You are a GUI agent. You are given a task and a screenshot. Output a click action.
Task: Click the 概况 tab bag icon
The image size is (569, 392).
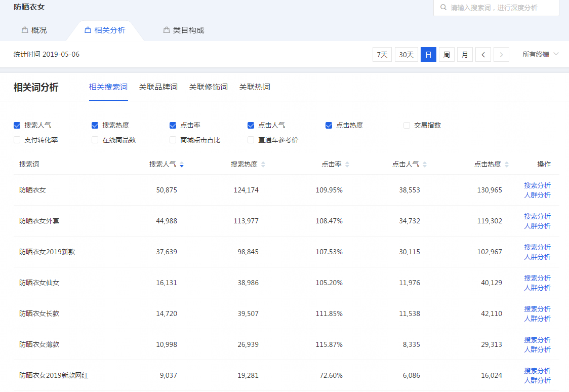coord(25,30)
